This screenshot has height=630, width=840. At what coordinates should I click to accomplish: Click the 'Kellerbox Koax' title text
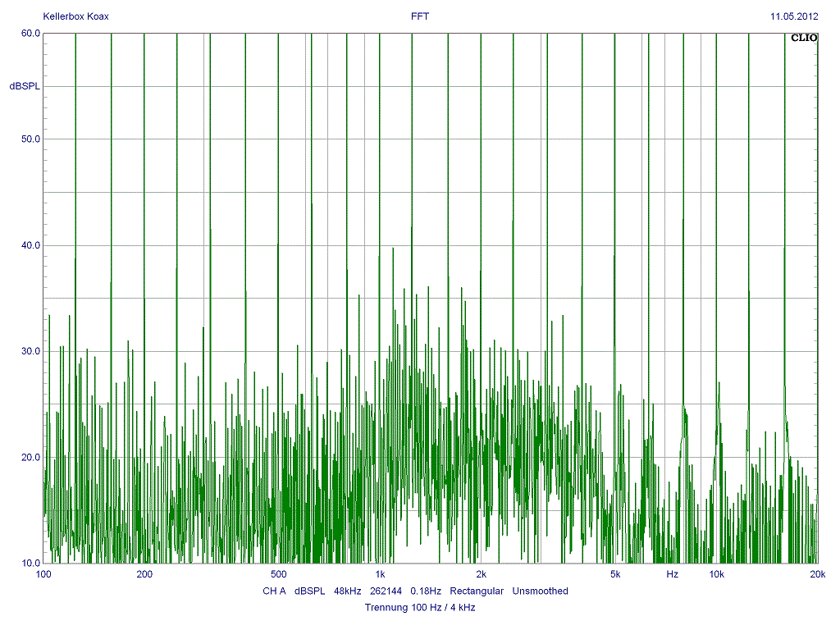[x=75, y=16]
